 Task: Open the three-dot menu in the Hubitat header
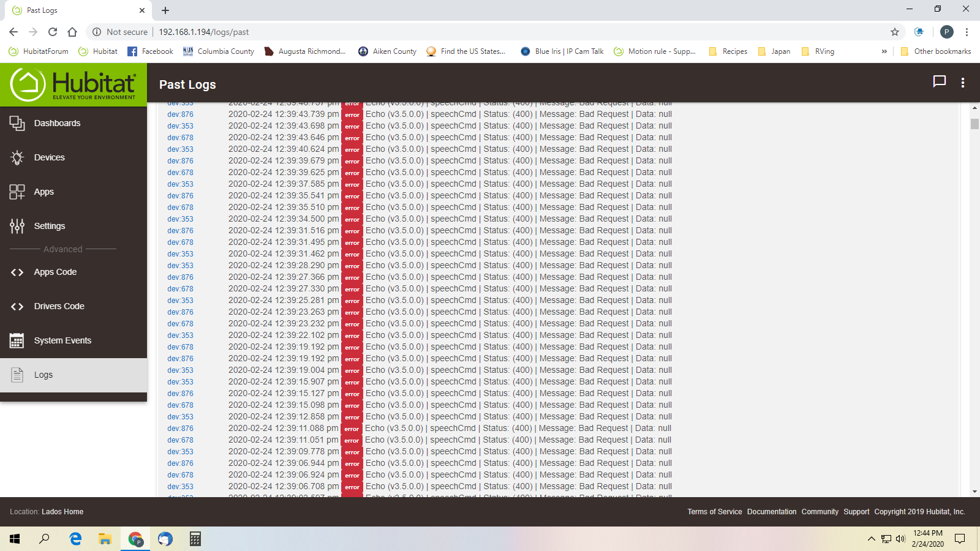point(963,83)
